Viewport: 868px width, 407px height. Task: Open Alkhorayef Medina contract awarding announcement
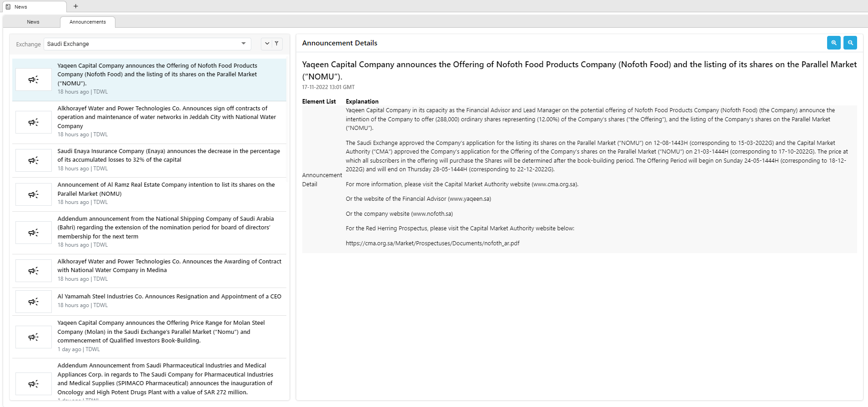click(x=149, y=271)
